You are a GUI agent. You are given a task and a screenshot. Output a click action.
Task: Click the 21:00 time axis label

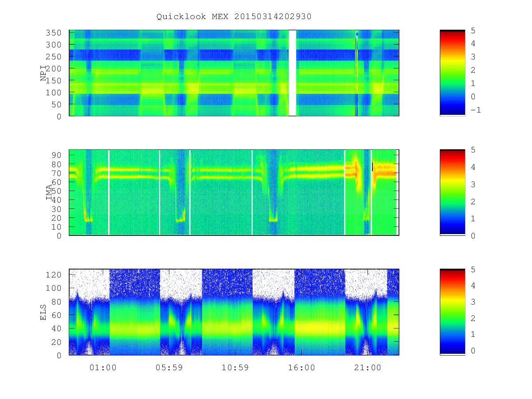coord(368,368)
